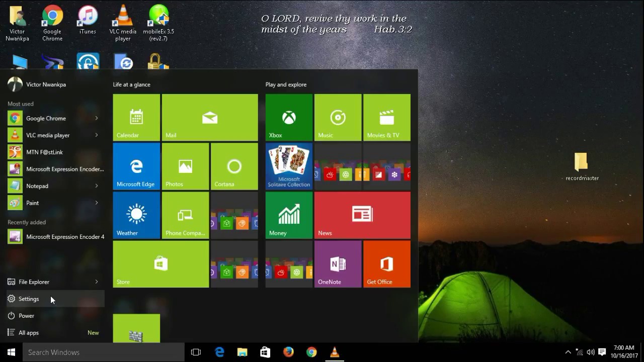The width and height of the screenshot is (644, 362).
Task: Show All apps list
Action: 55,332
